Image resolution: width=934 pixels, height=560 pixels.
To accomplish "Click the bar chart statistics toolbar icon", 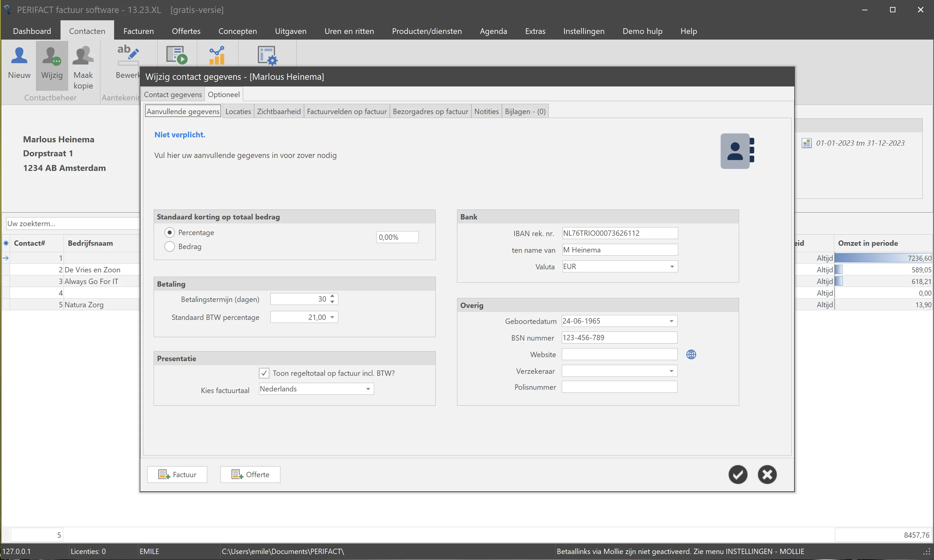I will pyautogui.click(x=217, y=56).
